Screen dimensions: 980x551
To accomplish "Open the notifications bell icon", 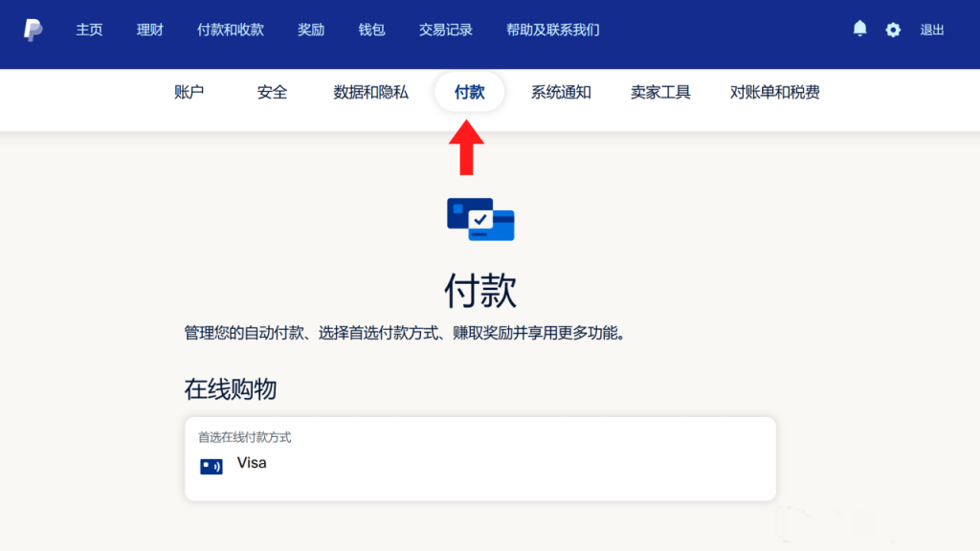I will point(860,29).
